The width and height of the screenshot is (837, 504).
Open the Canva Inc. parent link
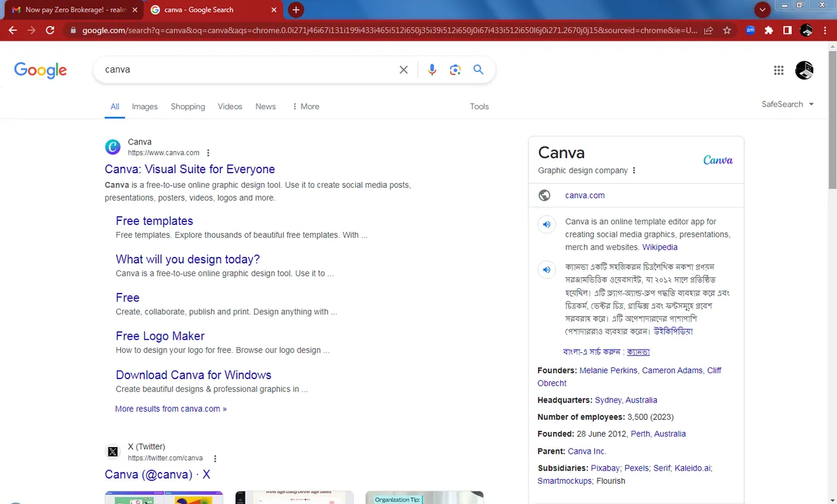point(587,451)
